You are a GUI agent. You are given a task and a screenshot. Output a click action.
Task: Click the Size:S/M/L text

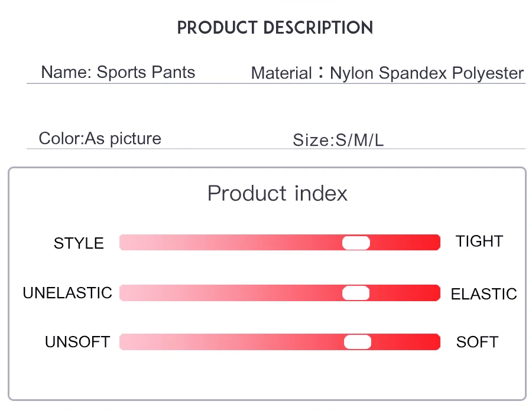(x=338, y=140)
